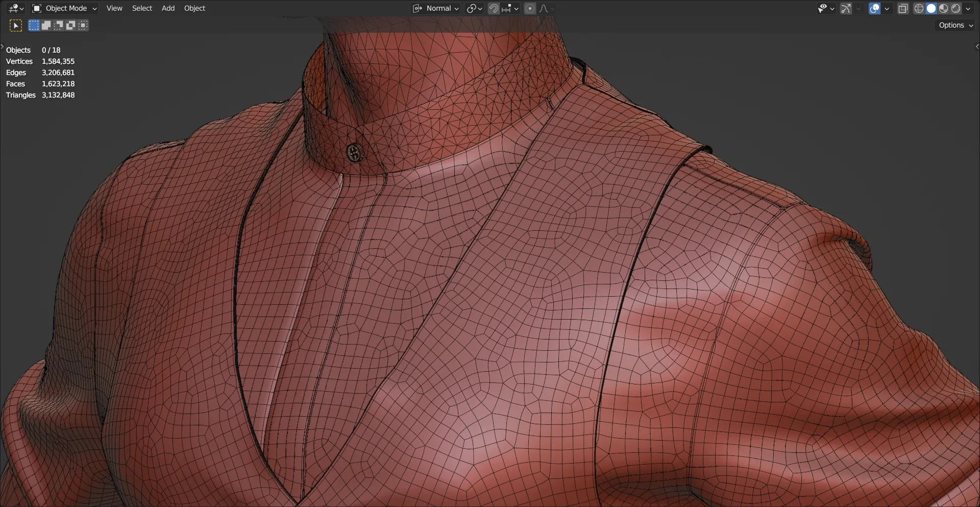Toggle X-Ray mode
This screenshot has height=507, width=980.
(903, 8)
